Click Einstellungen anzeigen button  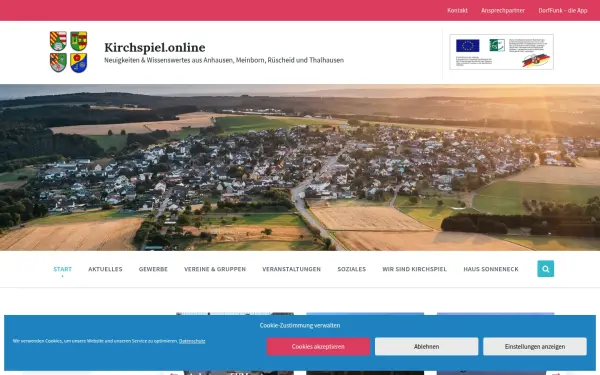tap(535, 346)
